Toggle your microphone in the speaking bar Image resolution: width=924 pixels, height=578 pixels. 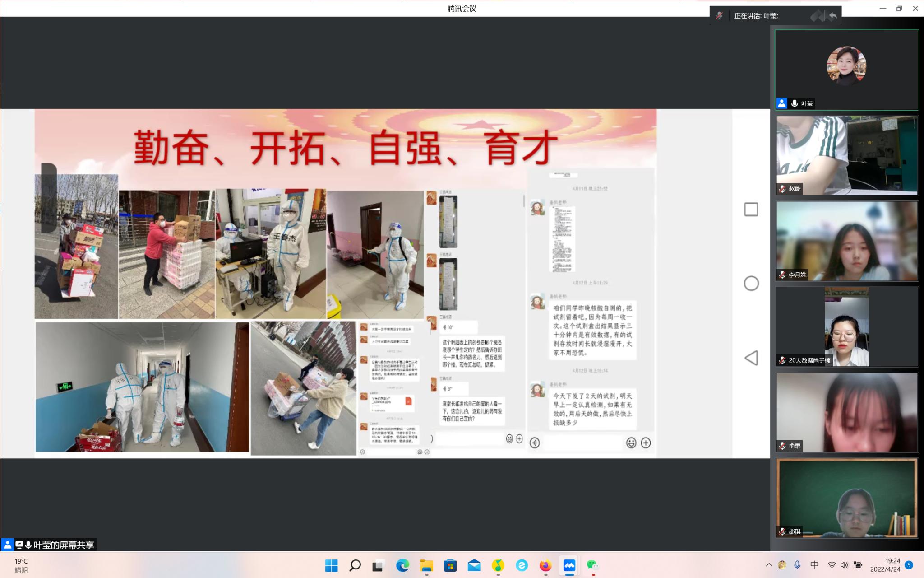click(x=719, y=16)
